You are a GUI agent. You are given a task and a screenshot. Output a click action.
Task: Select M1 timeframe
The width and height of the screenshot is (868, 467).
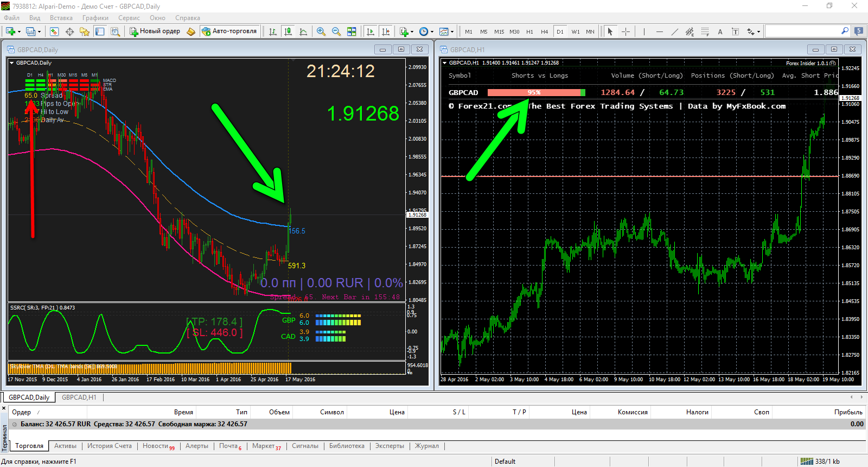click(x=469, y=31)
